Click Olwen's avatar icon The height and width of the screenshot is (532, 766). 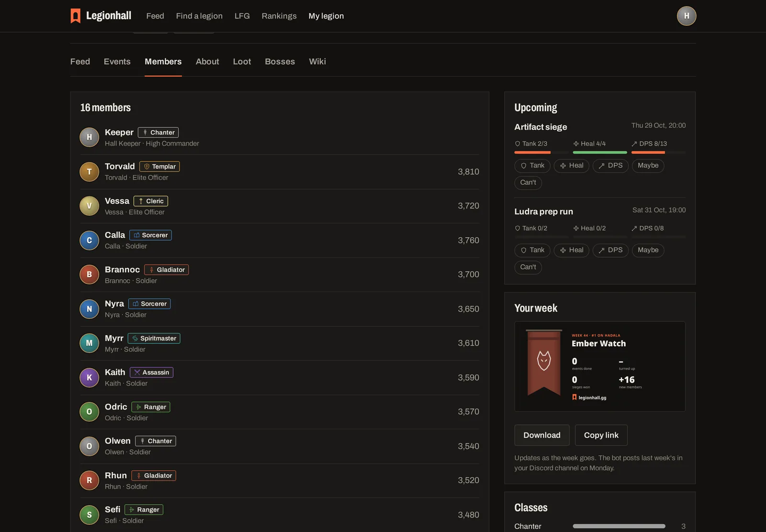(x=89, y=446)
